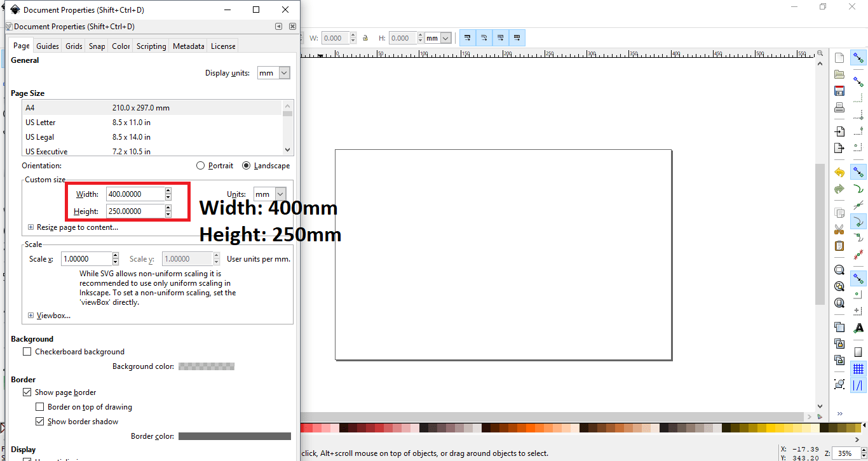The image size is (868, 461).
Task: Click the Create clone icon
Action: tap(839, 344)
